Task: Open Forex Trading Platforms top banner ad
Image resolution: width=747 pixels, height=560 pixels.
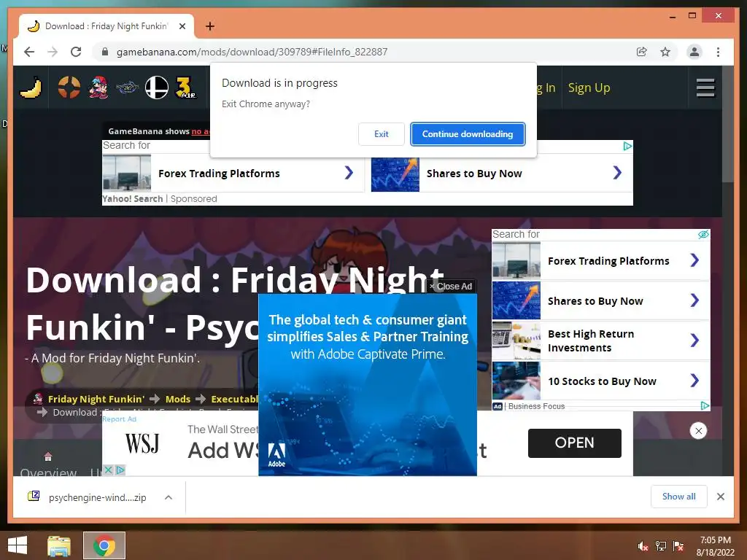Action: tap(233, 173)
